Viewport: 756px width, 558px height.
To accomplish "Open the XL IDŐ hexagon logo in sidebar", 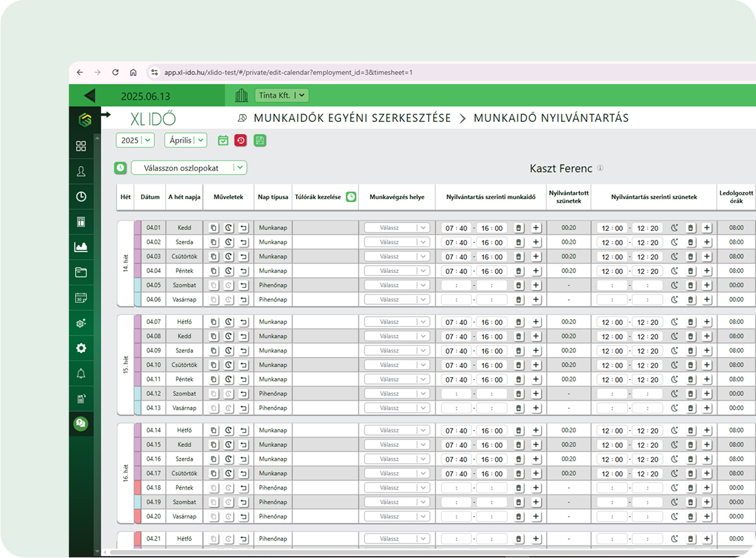I will tap(85, 119).
